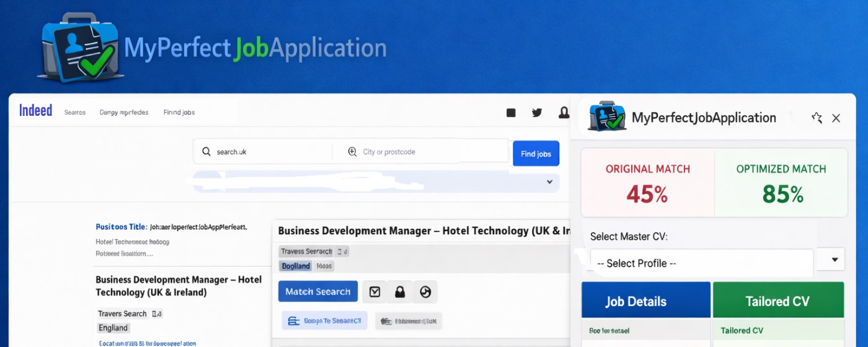Close the MyPerfectJobApplication panel
Image resolution: width=868 pixels, height=347 pixels.
point(836,118)
